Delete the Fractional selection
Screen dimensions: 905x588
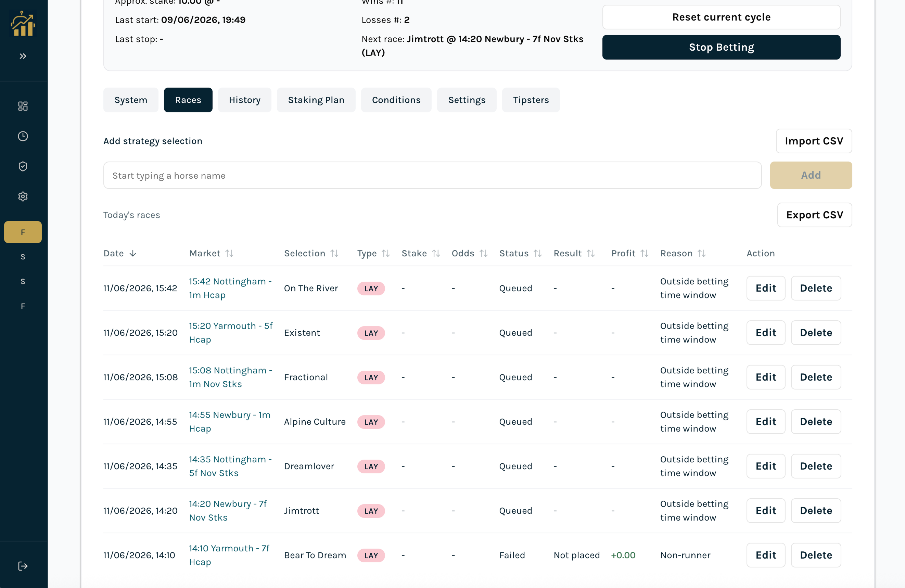tap(816, 377)
